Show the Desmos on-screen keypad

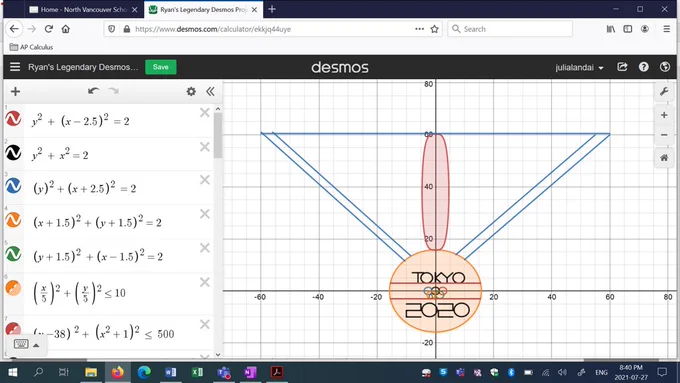[21, 344]
